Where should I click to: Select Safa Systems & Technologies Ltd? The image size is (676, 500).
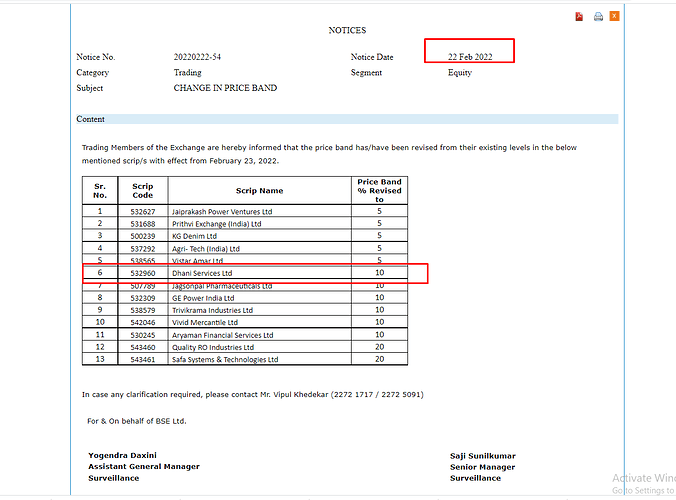tap(225, 359)
